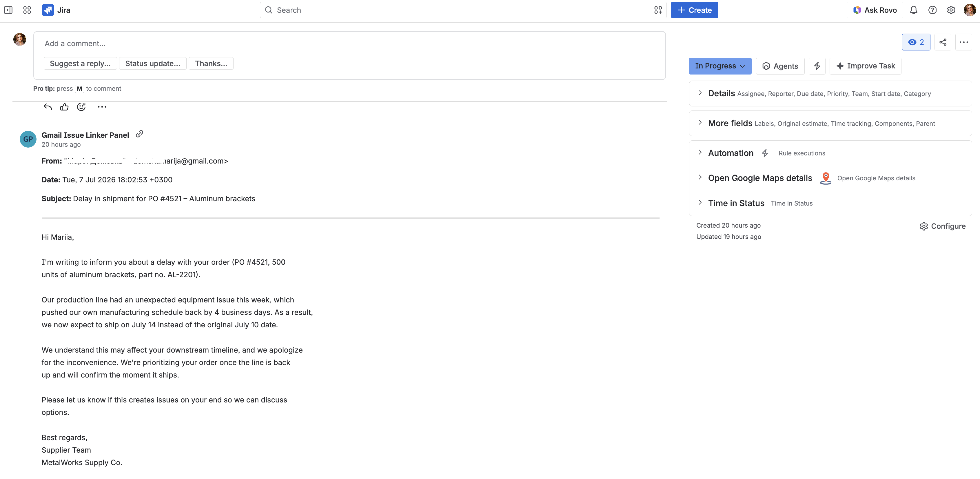Image resolution: width=980 pixels, height=479 pixels.
Task: Click into the Add a comment field
Action: 349,44
